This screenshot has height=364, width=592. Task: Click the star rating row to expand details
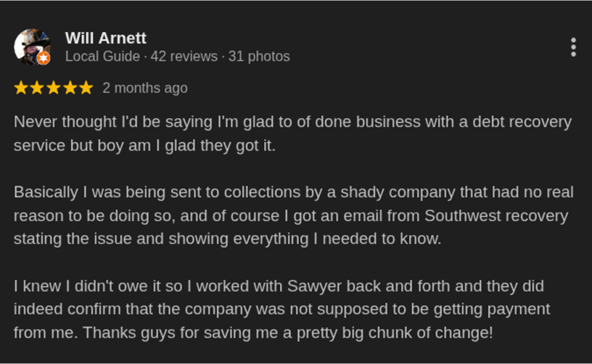(x=53, y=88)
